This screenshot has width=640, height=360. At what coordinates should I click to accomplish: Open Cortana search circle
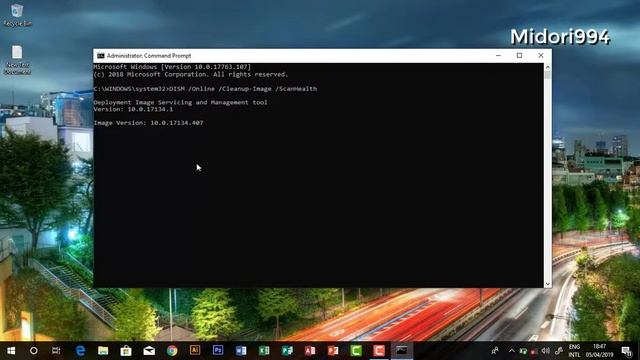[x=33, y=351]
